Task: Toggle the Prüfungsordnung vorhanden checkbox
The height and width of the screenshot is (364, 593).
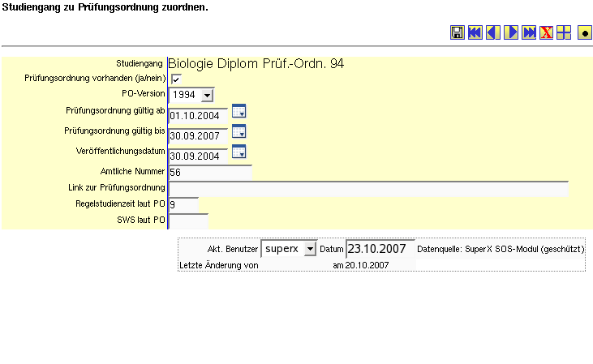Action: point(176,79)
